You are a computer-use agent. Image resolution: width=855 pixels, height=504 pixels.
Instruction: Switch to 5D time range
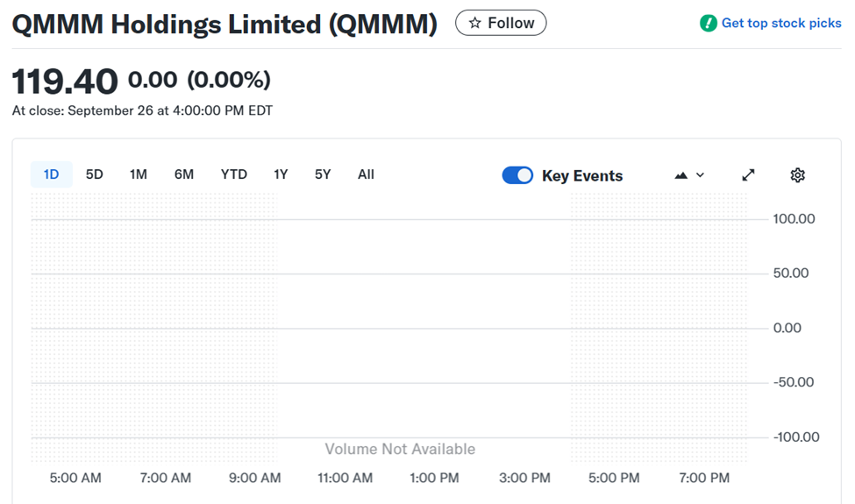(95, 174)
